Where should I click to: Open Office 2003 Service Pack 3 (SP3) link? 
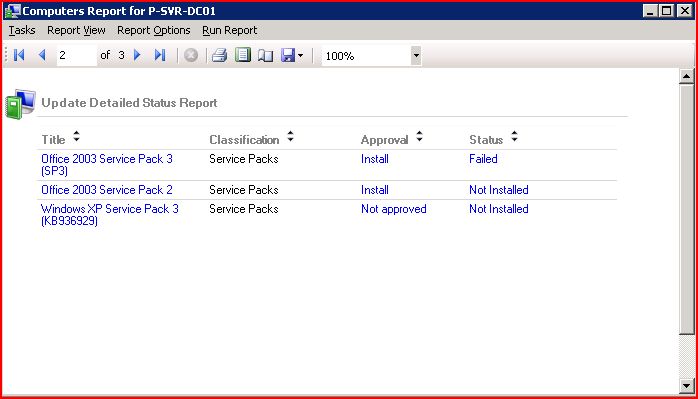pos(107,165)
